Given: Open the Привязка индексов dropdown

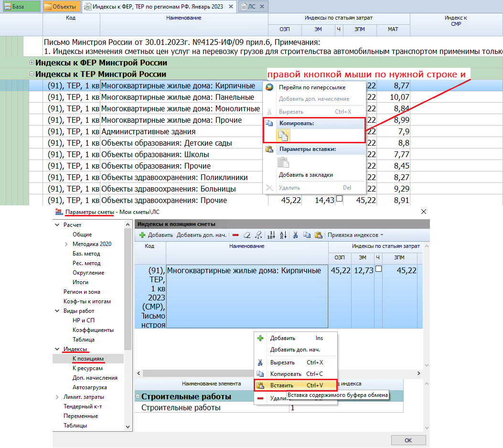Looking at the screenshot, I should (x=355, y=235).
